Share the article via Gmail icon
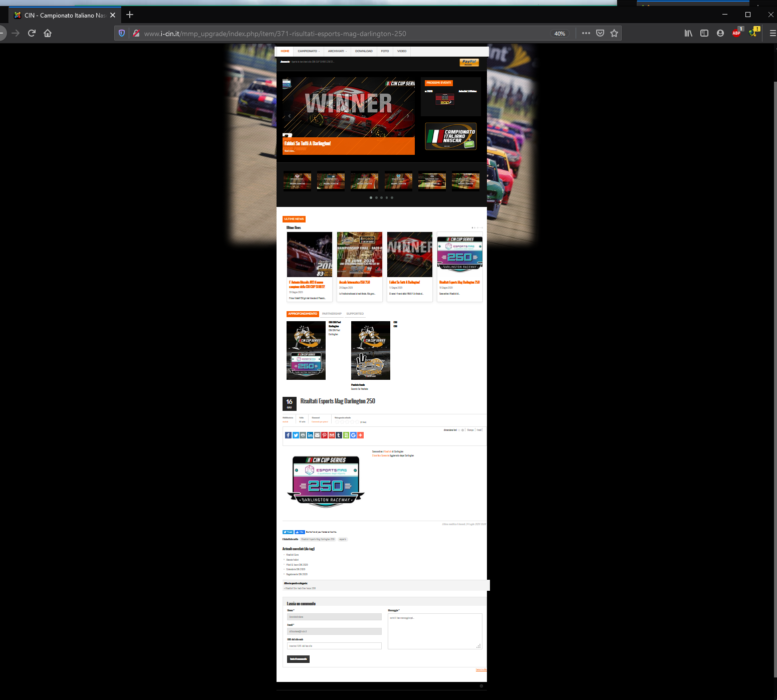The image size is (777, 700). click(332, 435)
